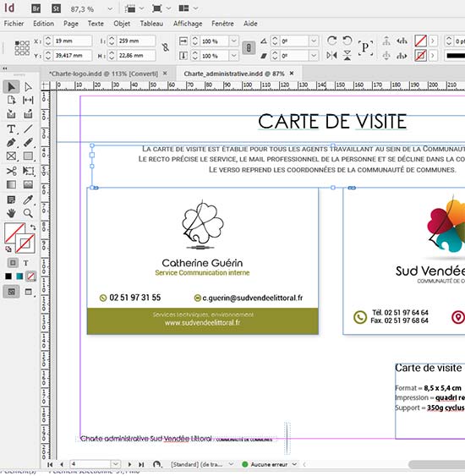This screenshot has height=476, width=465.
Task: Select the Rectangle tool
Action: click(28, 156)
